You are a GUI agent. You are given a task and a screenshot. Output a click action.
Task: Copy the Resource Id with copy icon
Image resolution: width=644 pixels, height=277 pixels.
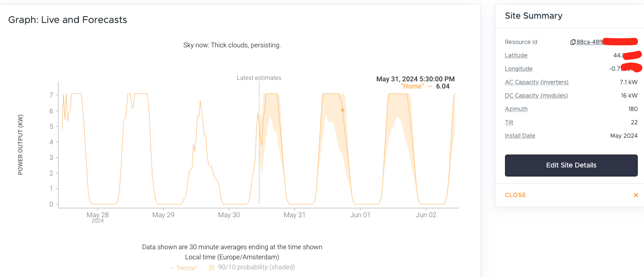pos(573,42)
